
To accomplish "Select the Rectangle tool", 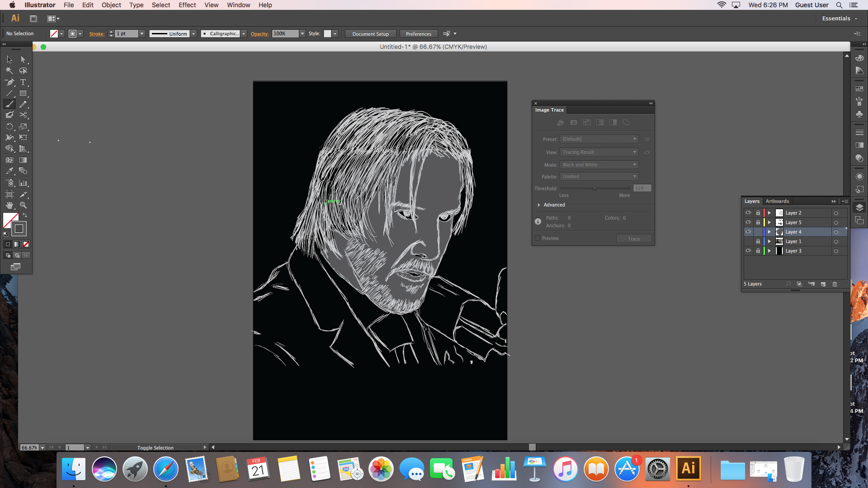I will 23,93.
